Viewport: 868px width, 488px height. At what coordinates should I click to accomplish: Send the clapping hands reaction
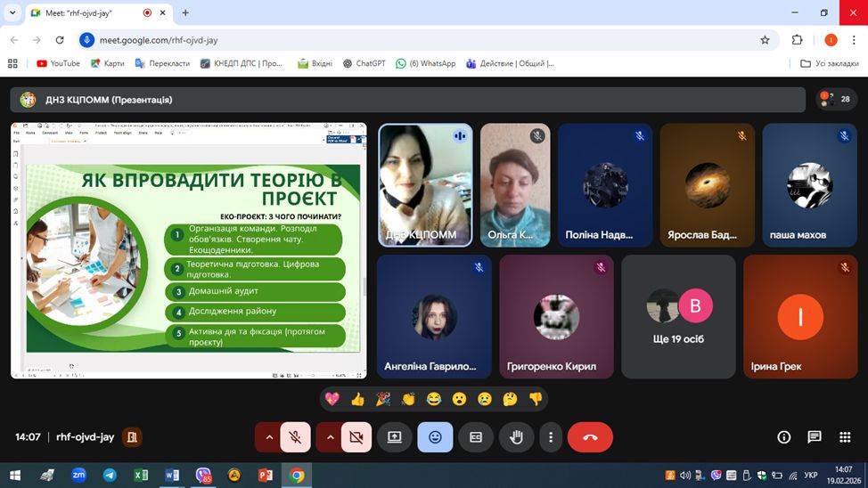[x=408, y=398]
